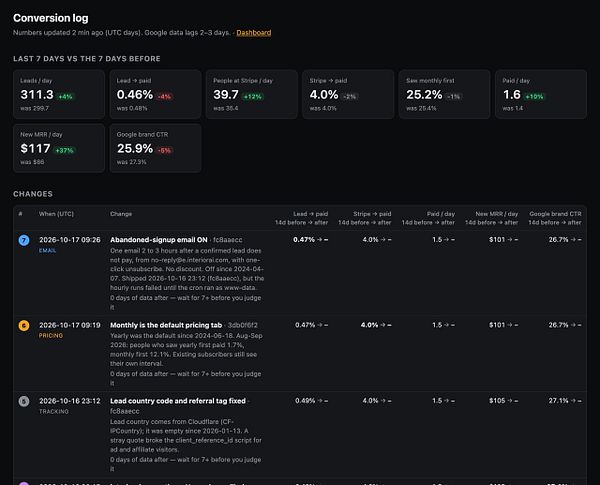
Task: Open the Dashboard link
Action: [x=254, y=33]
